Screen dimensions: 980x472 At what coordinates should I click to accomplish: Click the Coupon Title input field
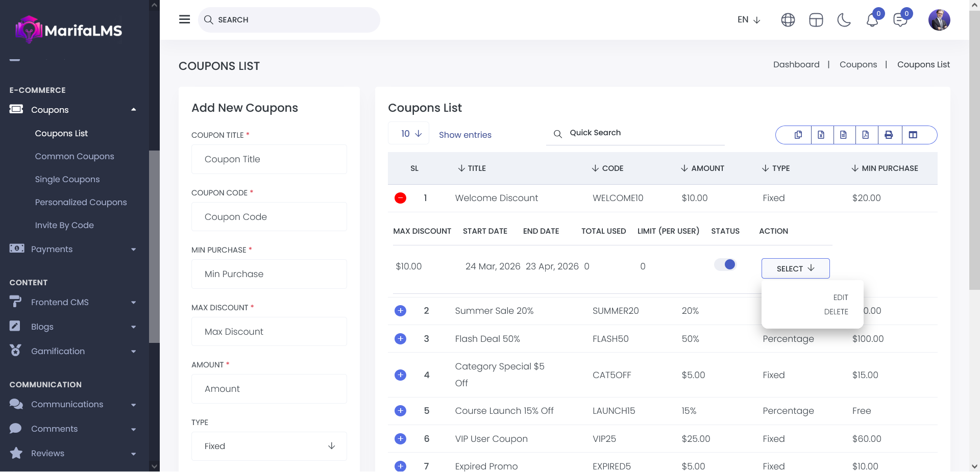click(x=269, y=159)
